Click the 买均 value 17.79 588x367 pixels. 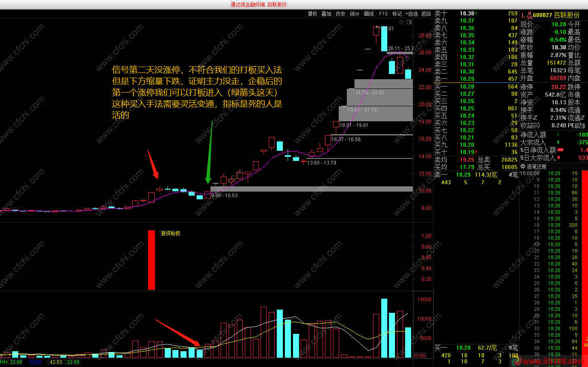(x=467, y=167)
